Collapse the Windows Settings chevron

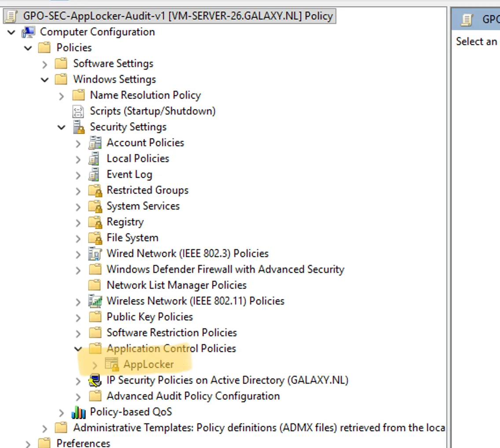point(45,80)
